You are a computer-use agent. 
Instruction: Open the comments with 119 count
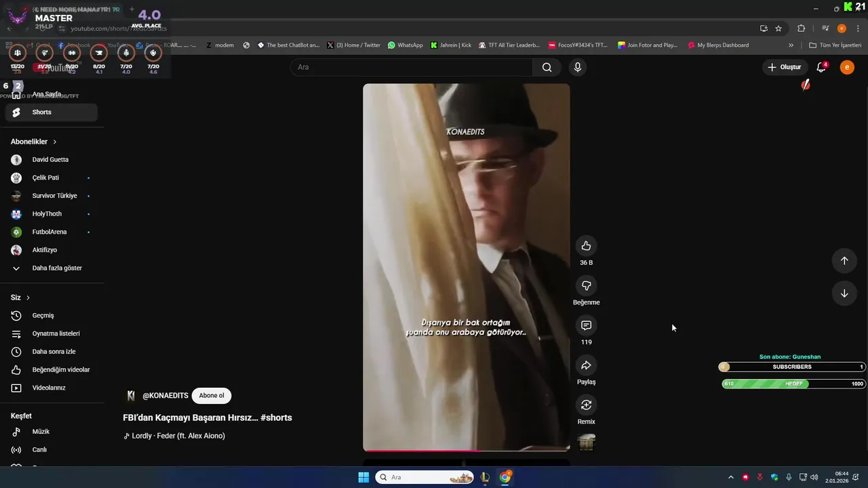(586, 325)
